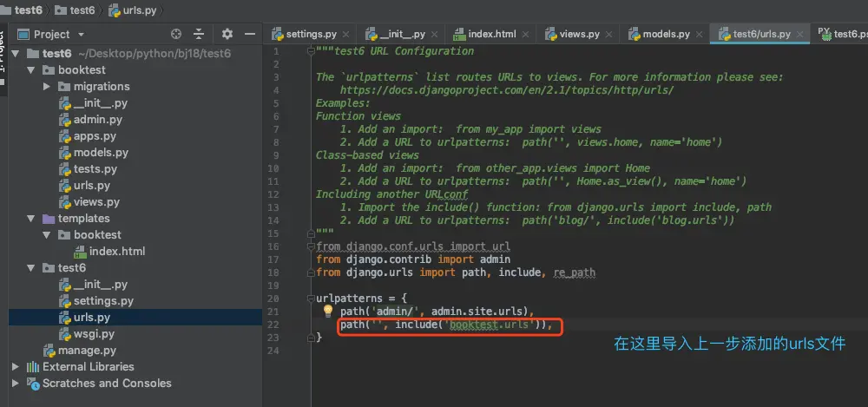The width and height of the screenshot is (868, 407).
Task: Close the views.py tab
Action: (x=609, y=35)
